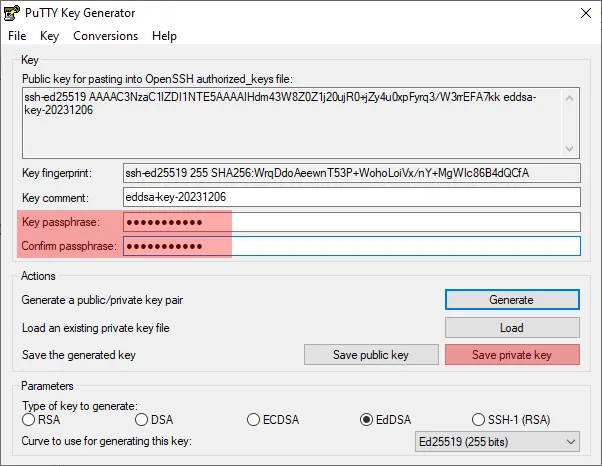Open the Conversions menu
The width and height of the screenshot is (602, 466).
[x=106, y=36]
